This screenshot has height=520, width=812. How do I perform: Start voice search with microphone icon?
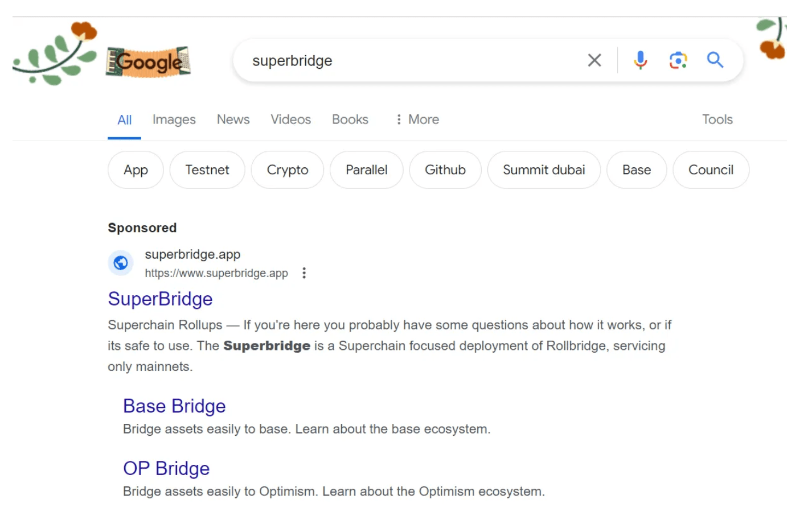640,60
